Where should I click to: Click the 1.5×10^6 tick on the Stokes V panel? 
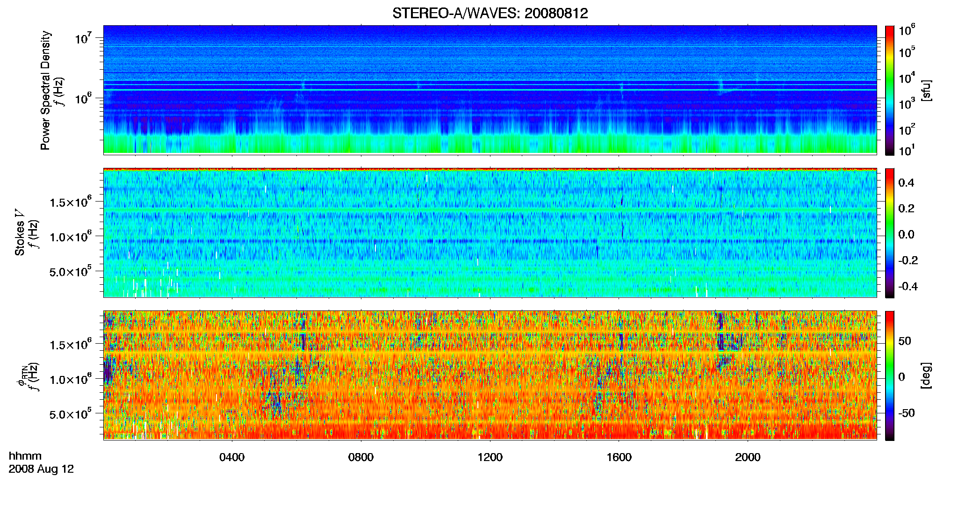pyautogui.click(x=71, y=202)
